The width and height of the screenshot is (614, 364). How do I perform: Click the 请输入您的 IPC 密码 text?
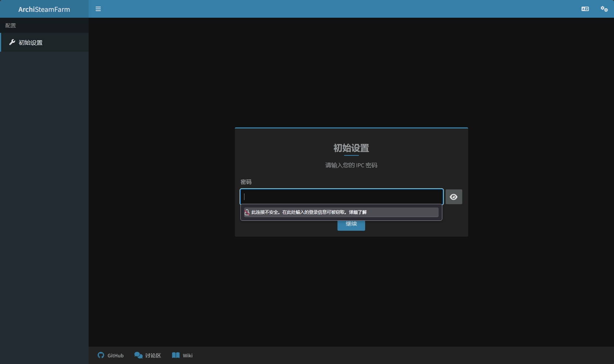pyautogui.click(x=351, y=165)
